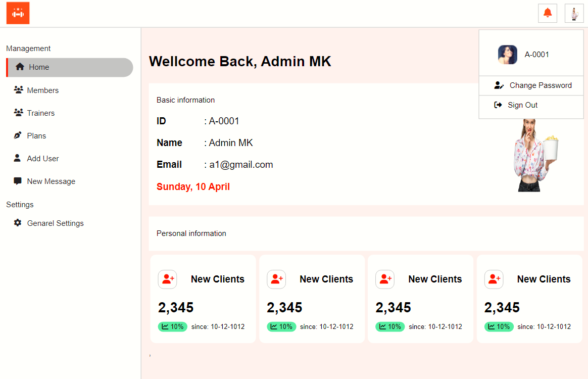Image resolution: width=588 pixels, height=379 pixels.
Task: Click the profile avatar in top bar
Action: point(574,13)
